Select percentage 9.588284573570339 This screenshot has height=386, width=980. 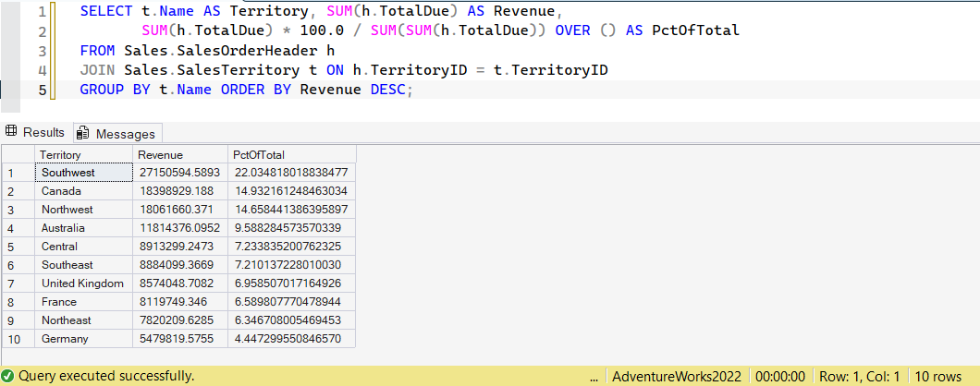point(292,228)
